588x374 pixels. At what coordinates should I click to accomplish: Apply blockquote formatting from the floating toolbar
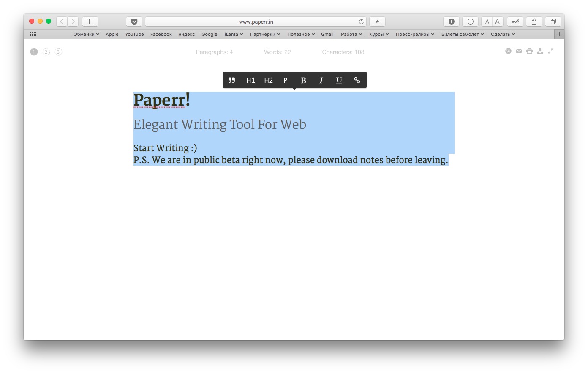pyautogui.click(x=231, y=80)
